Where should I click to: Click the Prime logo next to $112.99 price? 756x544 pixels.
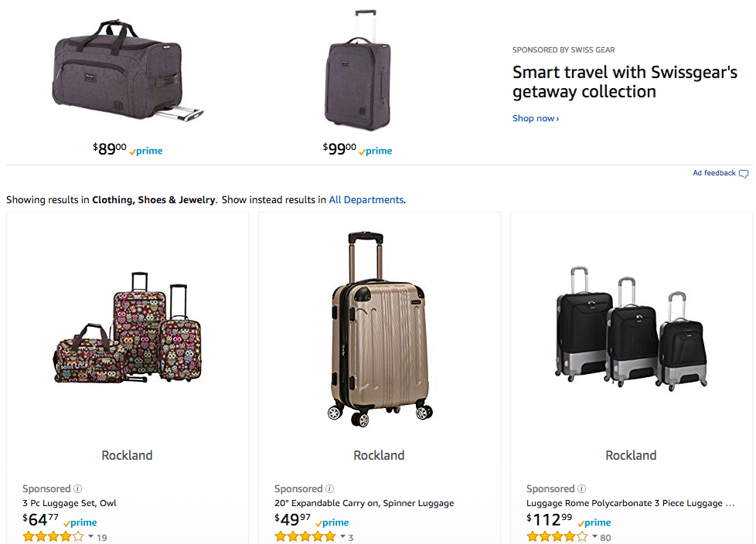click(x=594, y=523)
